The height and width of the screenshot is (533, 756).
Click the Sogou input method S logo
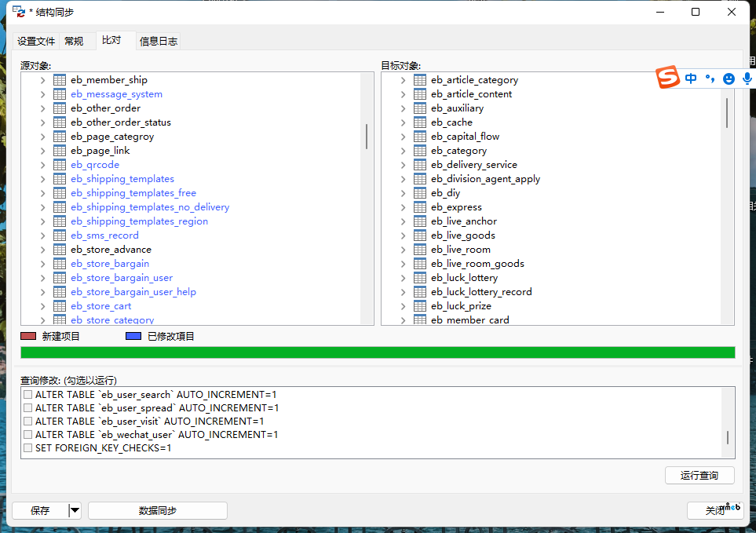coord(668,77)
